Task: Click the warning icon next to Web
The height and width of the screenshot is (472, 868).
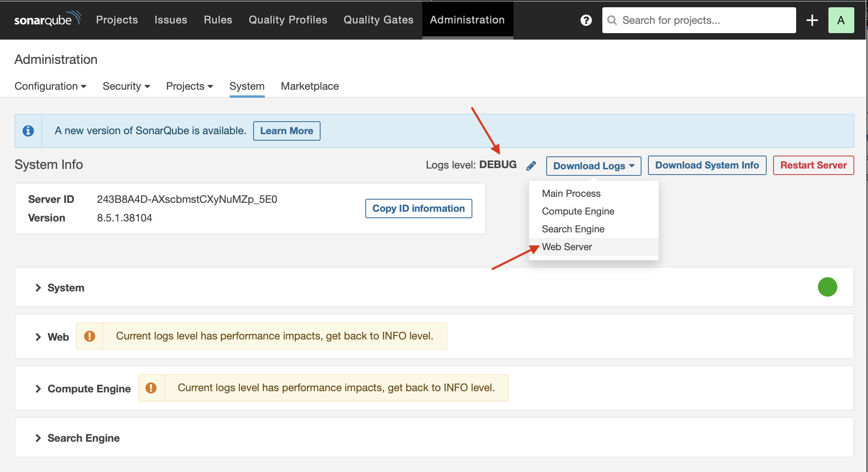Action: tap(89, 336)
